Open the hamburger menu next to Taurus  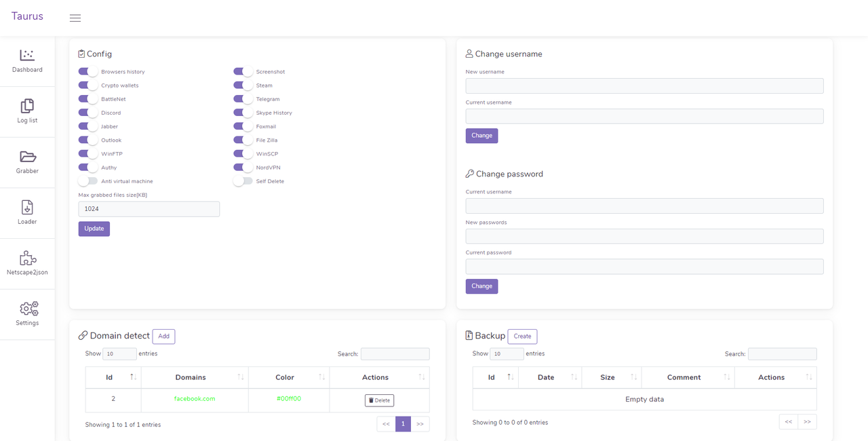(75, 18)
